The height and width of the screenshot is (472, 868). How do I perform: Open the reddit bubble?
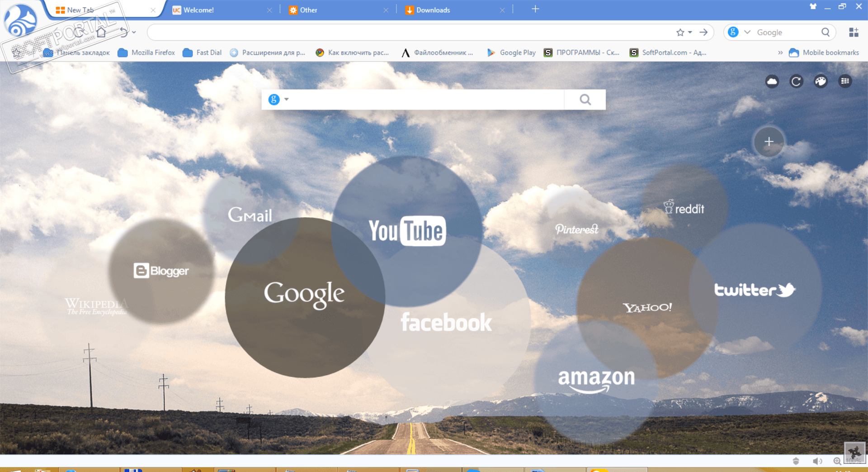(684, 207)
